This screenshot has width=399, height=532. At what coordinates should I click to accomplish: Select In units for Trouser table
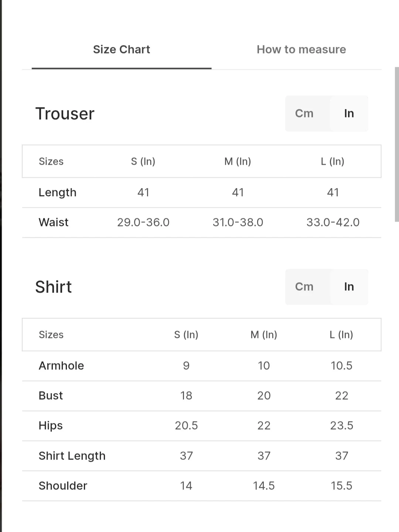(349, 113)
